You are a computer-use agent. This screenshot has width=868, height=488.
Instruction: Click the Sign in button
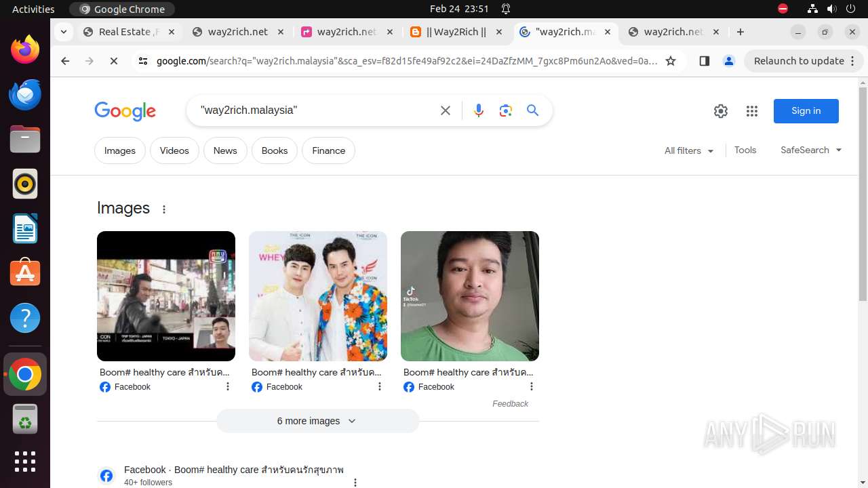tap(806, 111)
